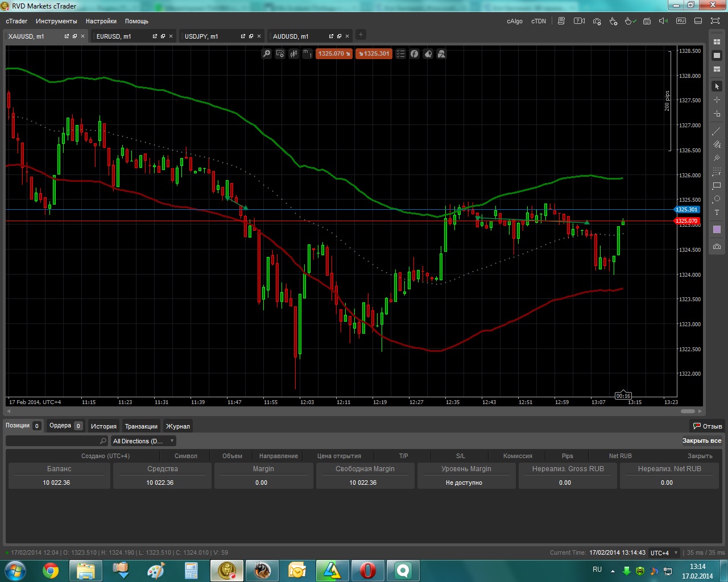The height and width of the screenshot is (582, 728).
Task: Select the crosshair tool
Action: point(717,100)
